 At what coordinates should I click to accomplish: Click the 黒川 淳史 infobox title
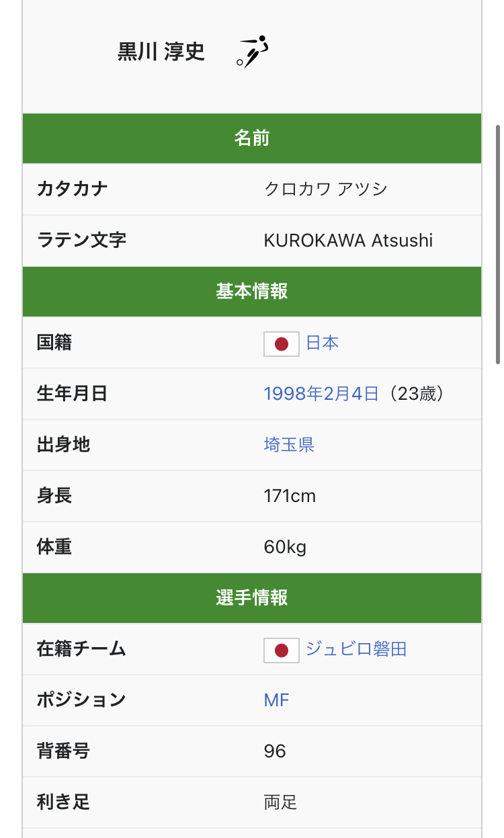[161, 52]
